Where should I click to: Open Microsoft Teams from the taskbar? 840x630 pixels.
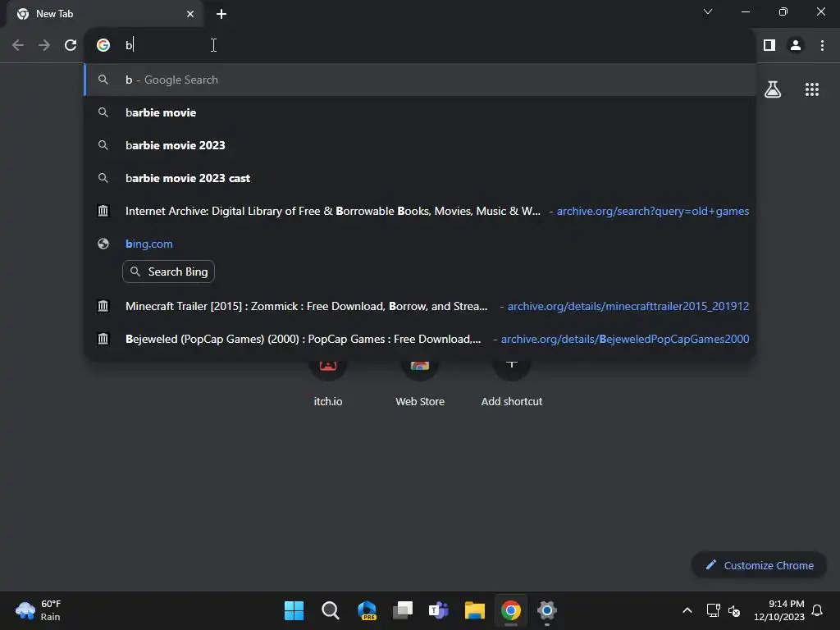(438, 610)
